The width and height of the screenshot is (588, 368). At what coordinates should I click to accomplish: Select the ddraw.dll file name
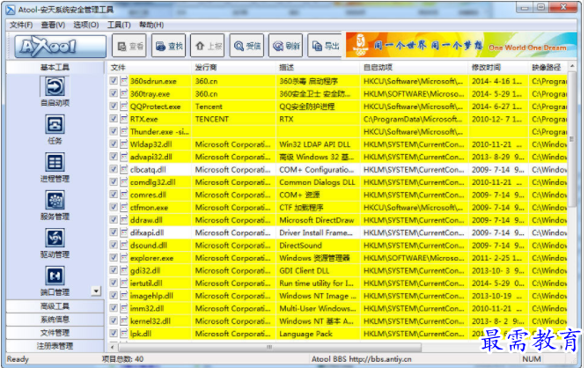coord(146,220)
